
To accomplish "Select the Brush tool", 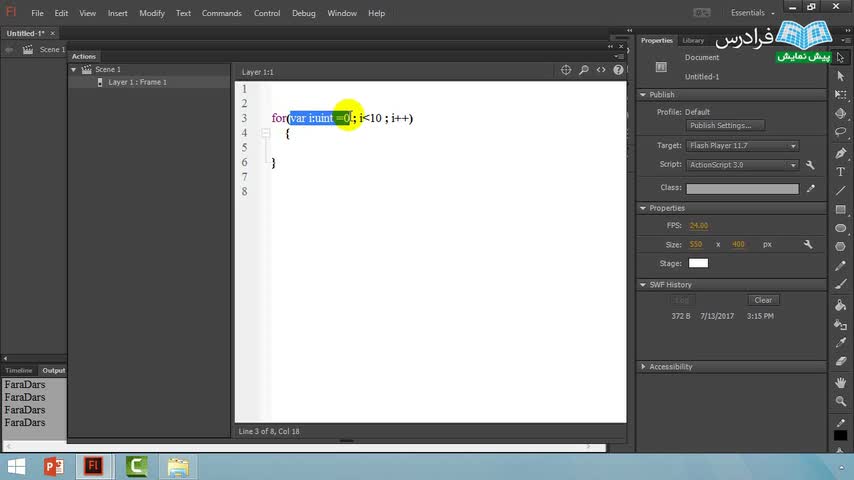I will point(840,284).
